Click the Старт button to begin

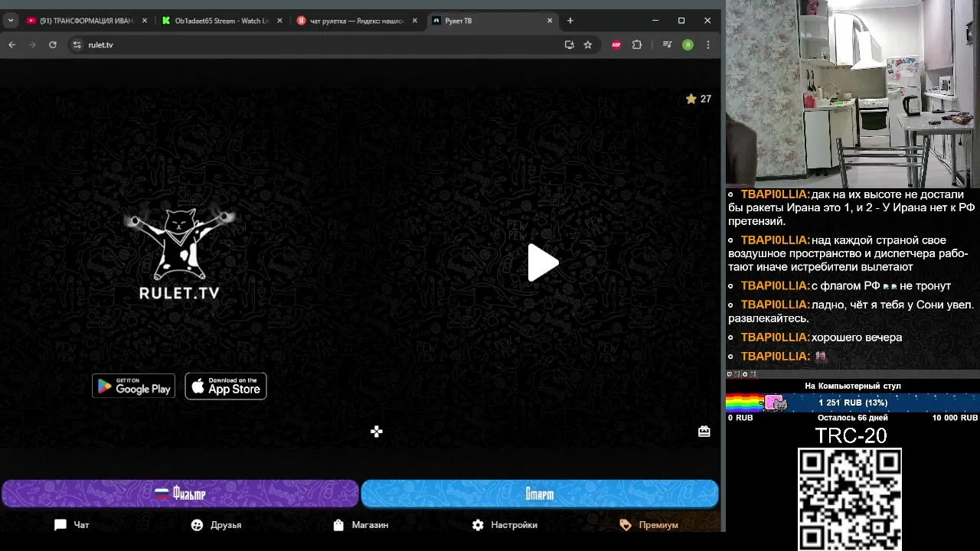pyautogui.click(x=540, y=494)
